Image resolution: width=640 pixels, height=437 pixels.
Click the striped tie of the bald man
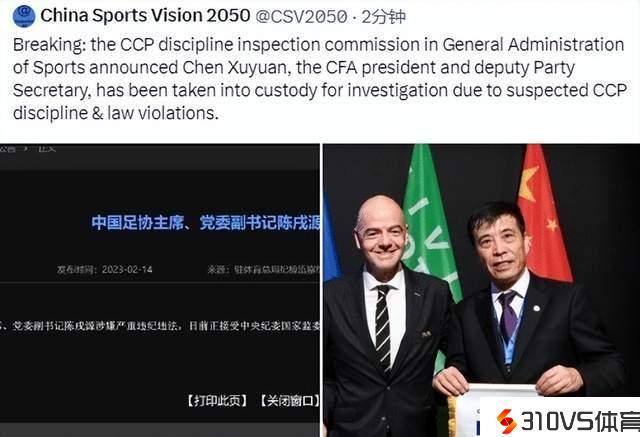[x=383, y=328]
